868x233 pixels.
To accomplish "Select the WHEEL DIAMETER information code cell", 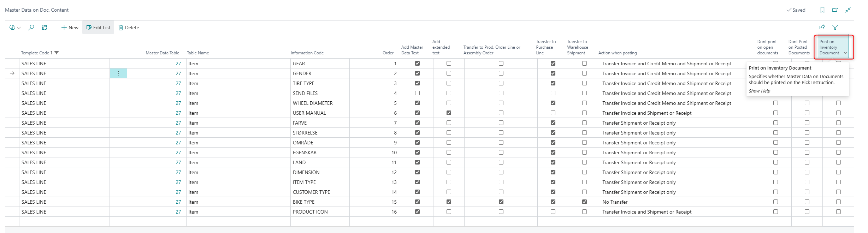I will (x=320, y=103).
